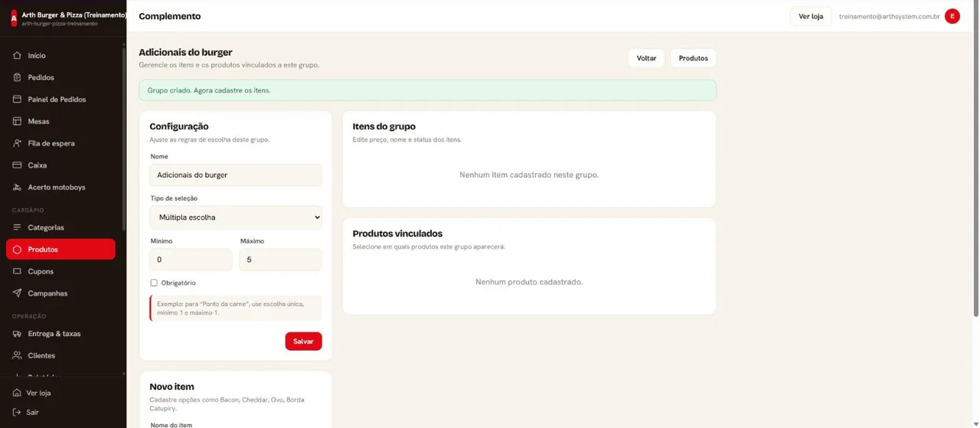980x428 pixels.
Task: Open Fila de espera queue icon
Action: point(17,143)
